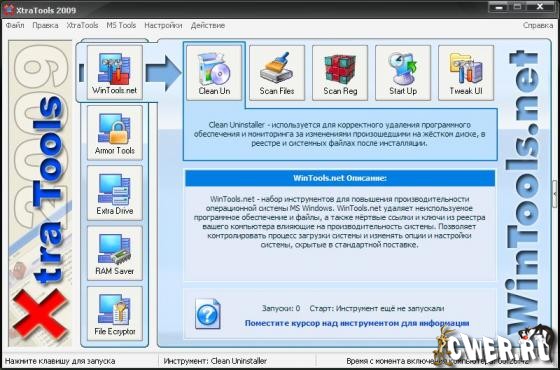Open the Действие menu
This screenshot has width=560, height=370.
[x=208, y=25]
